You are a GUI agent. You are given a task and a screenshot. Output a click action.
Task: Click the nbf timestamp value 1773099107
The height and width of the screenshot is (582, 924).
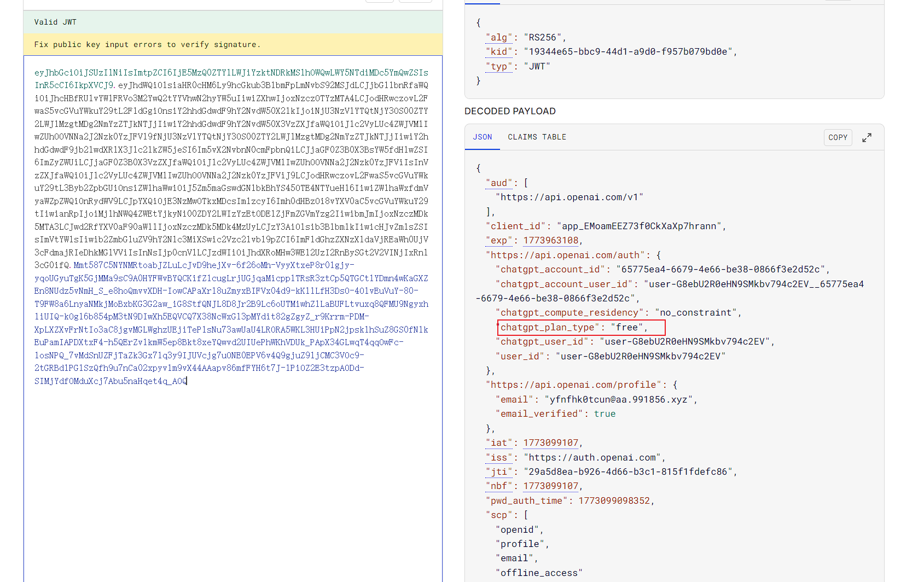pyautogui.click(x=550, y=486)
